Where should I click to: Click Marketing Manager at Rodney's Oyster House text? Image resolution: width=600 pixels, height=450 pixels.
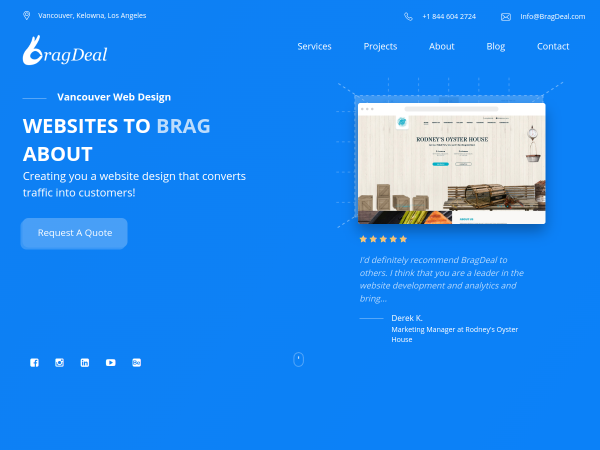pyautogui.click(x=455, y=334)
